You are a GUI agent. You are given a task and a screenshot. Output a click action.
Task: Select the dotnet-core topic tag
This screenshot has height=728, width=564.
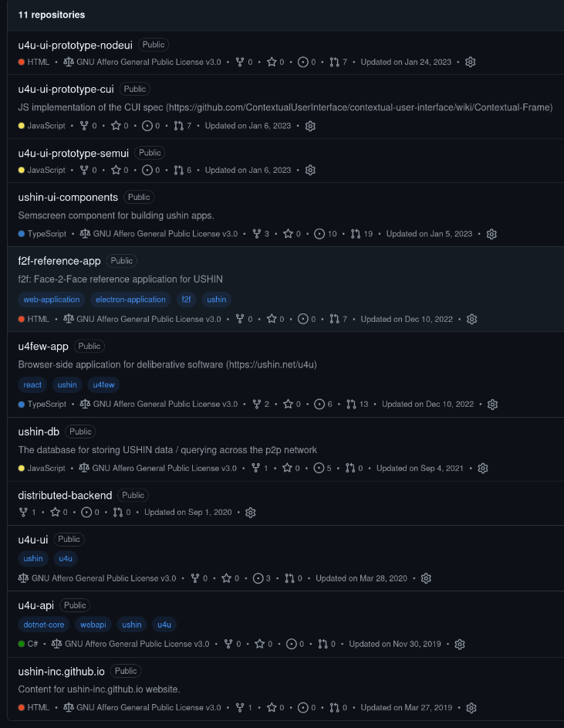point(44,625)
